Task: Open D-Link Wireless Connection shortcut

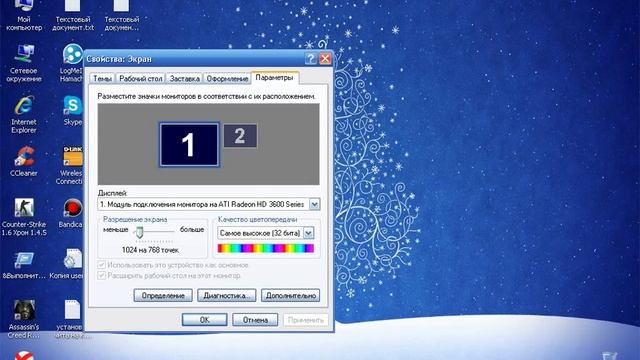Action: [71, 166]
